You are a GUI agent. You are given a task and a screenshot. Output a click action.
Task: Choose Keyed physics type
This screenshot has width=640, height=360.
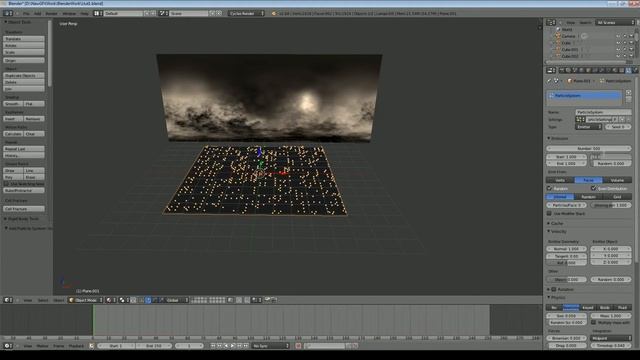pos(588,307)
